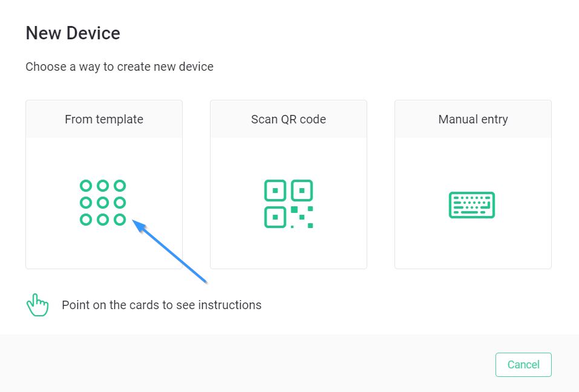Click the top-left square of the QR icon

275,191
